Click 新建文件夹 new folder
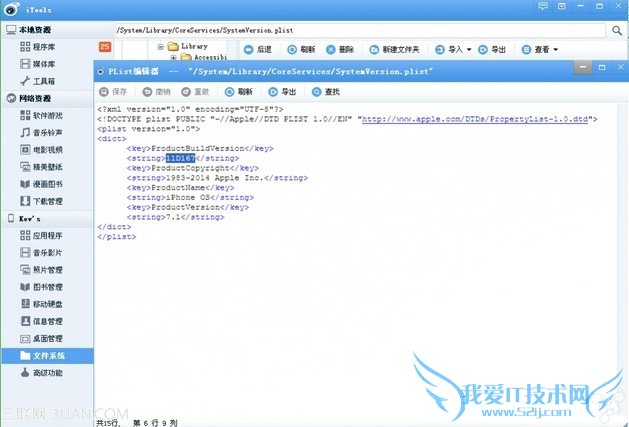Screen dimensions: 629x427 [394, 49]
